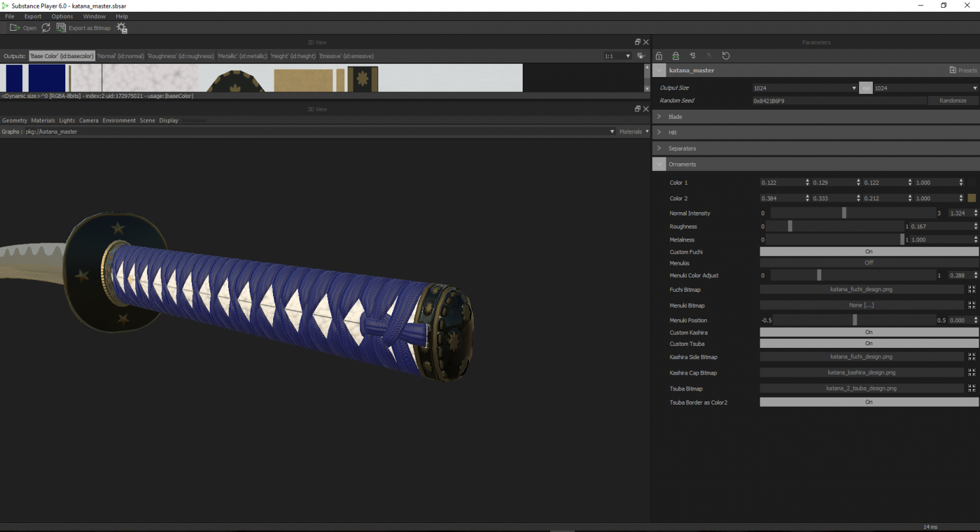
Task: Disable Tsuba Border as Color2
Action: [868, 403]
